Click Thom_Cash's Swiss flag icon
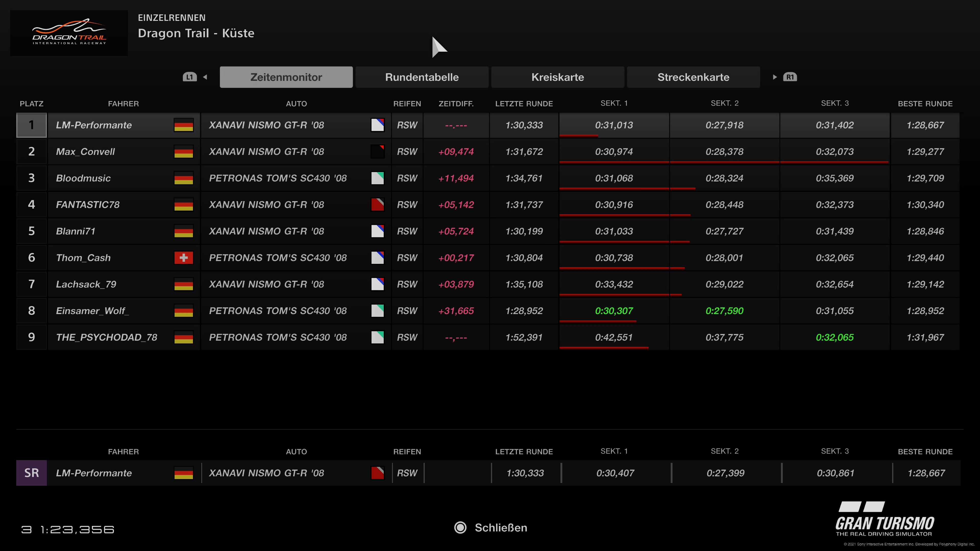Image resolution: width=980 pixels, height=551 pixels. click(183, 258)
